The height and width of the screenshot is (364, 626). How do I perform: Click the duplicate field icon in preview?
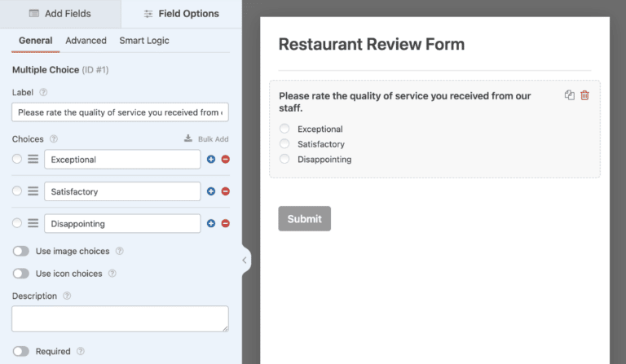click(570, 95)
